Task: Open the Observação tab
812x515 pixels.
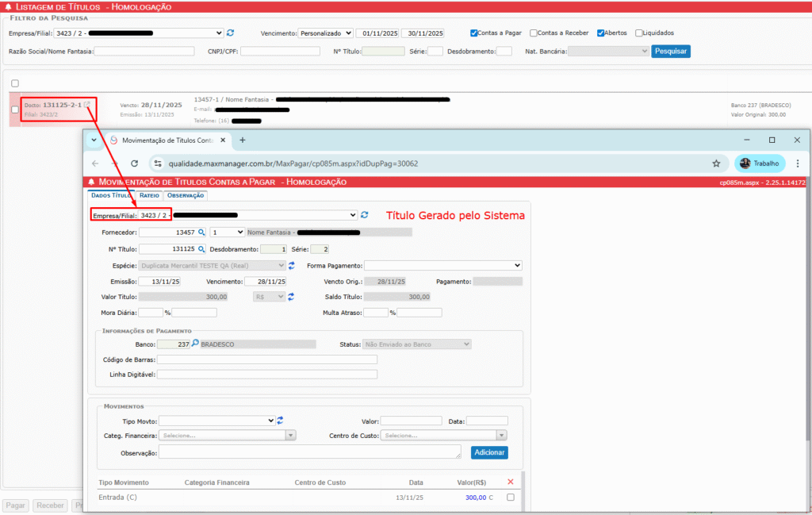Action: click(x=185, y=195)
